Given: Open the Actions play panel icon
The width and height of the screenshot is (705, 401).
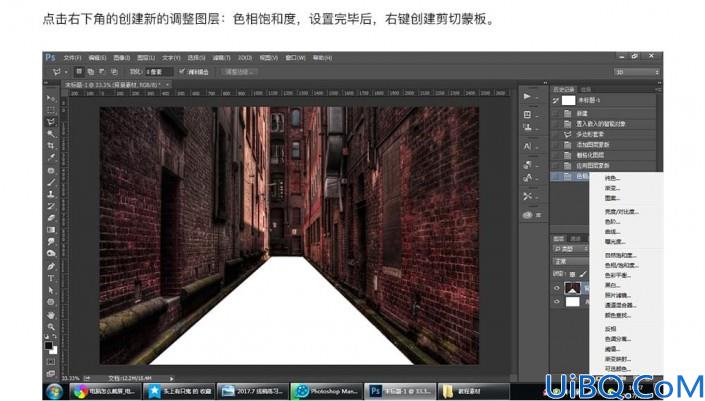Looking at the screenshot, I should click(527, 96).
